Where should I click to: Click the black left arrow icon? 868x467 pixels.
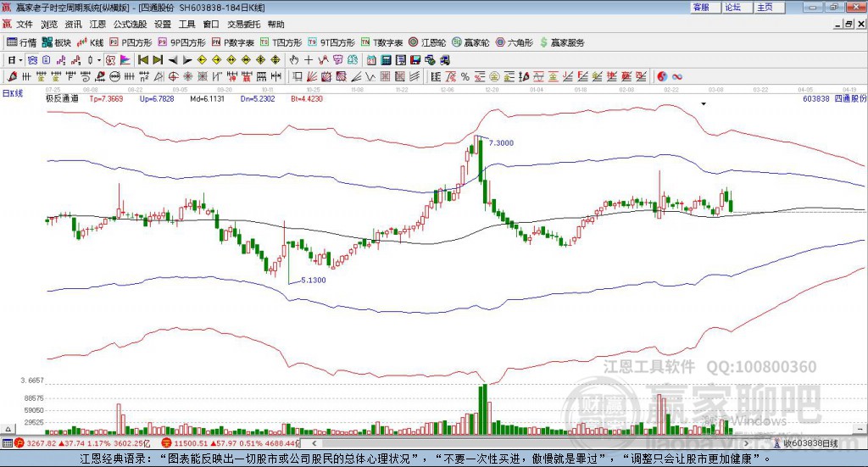pyautogui.click(x=172, y=60)
